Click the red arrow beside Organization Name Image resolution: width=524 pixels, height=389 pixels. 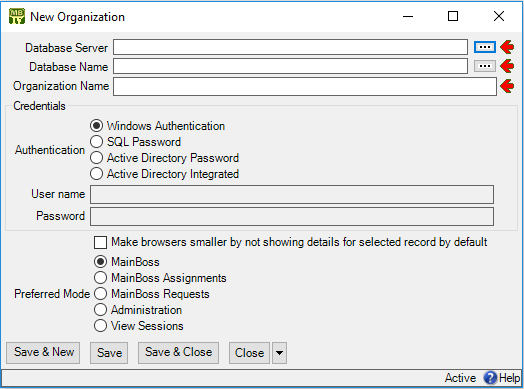point(507,86)
